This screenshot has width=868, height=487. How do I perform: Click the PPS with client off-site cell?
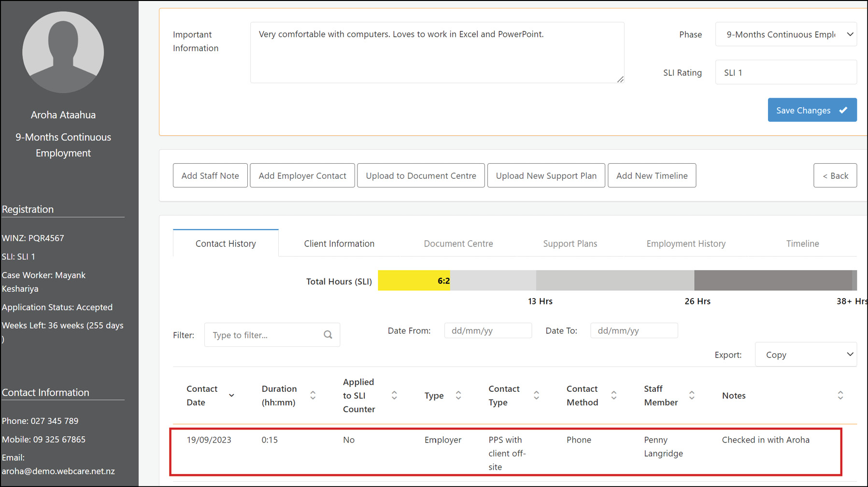(x=507, y=453)
